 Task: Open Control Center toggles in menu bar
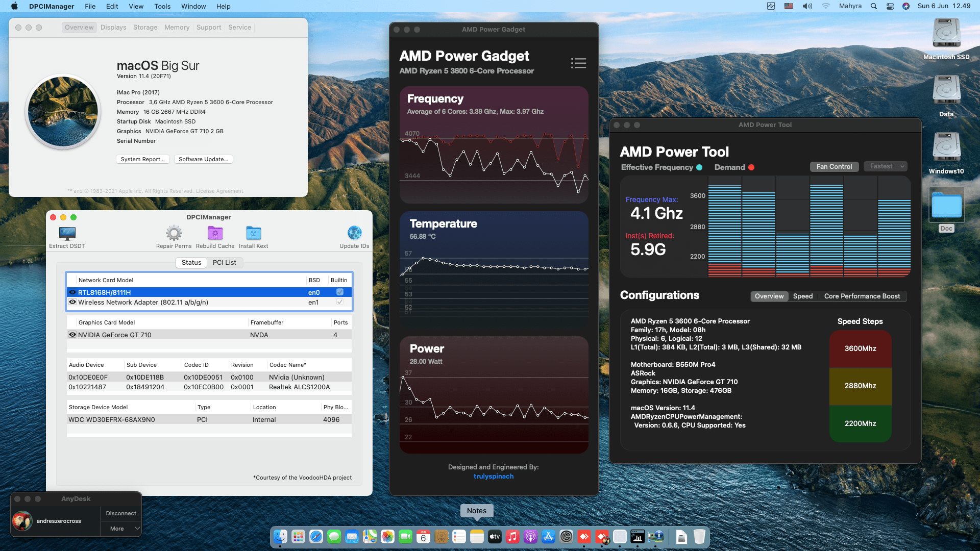pyautogui.click(x=890, y=6)
